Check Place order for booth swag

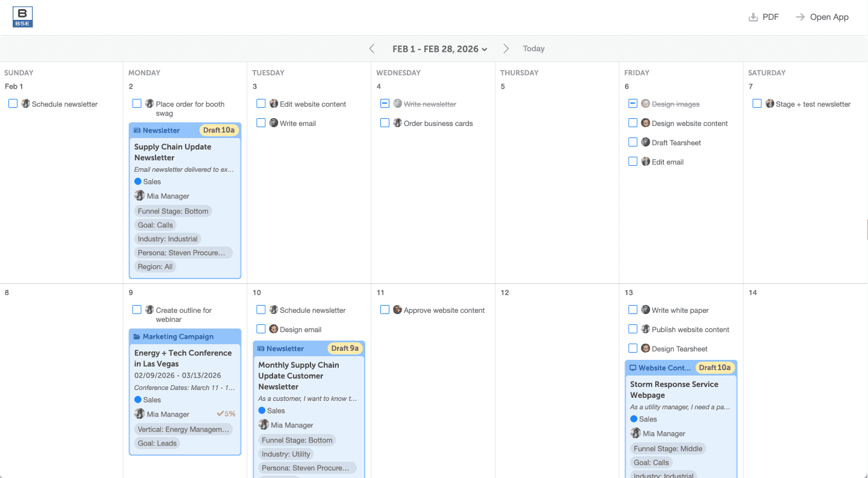pos(137,104)
